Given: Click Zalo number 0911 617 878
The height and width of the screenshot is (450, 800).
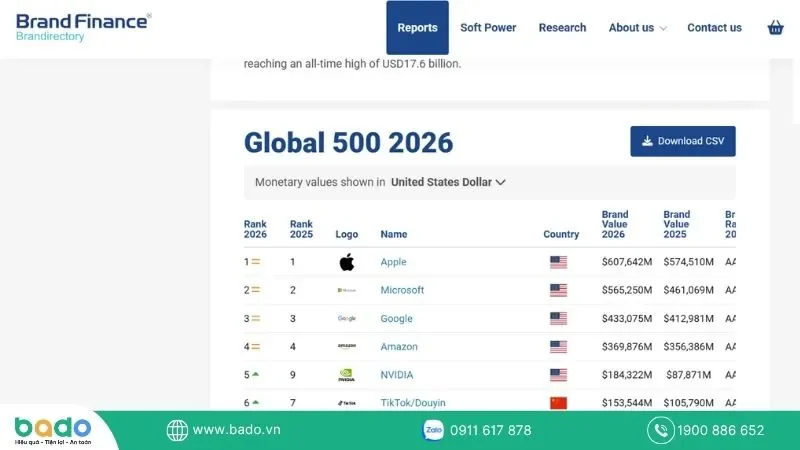Looking at the screenshot, I should [490, 431].
